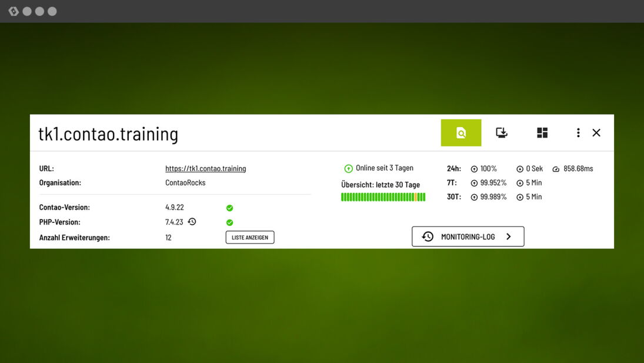Viewport: 644px width, 363px height.
Task: Click the green checkmark beside PHP-Version 7.4.23
Action: [229, 222]
